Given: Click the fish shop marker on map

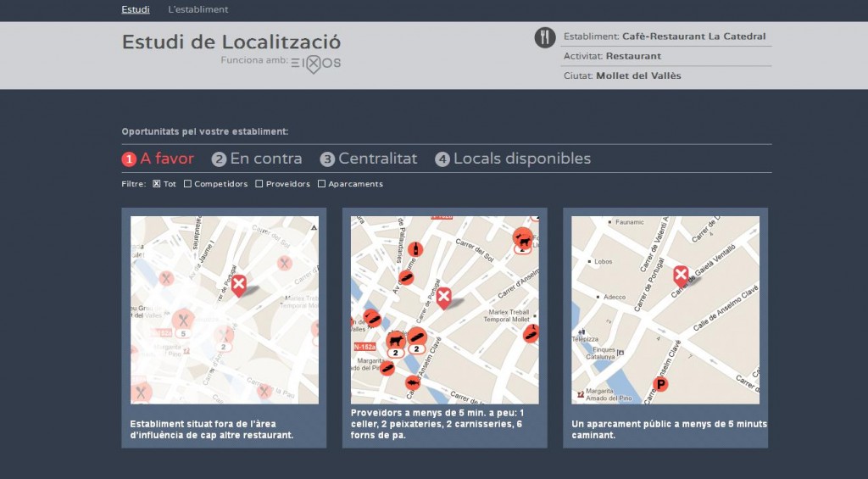Looking at the screenshot, I should point(413,383).
